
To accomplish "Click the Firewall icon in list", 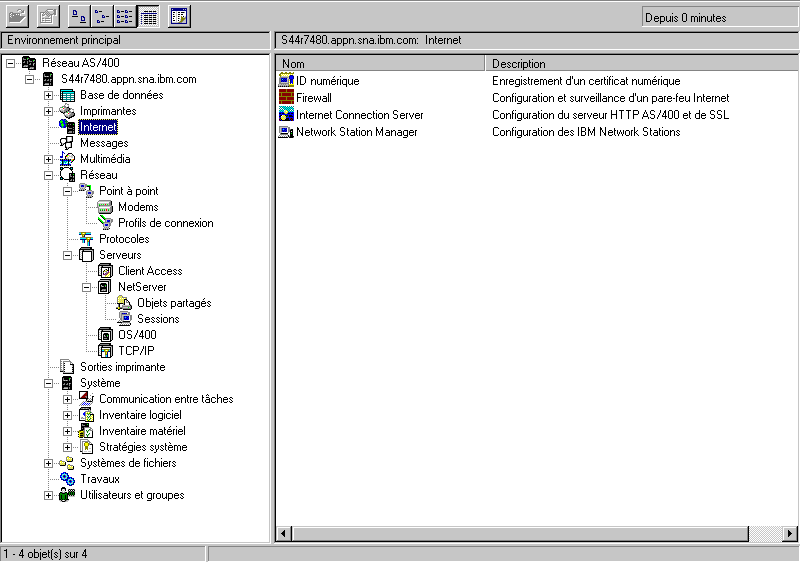I will (286, 98).
